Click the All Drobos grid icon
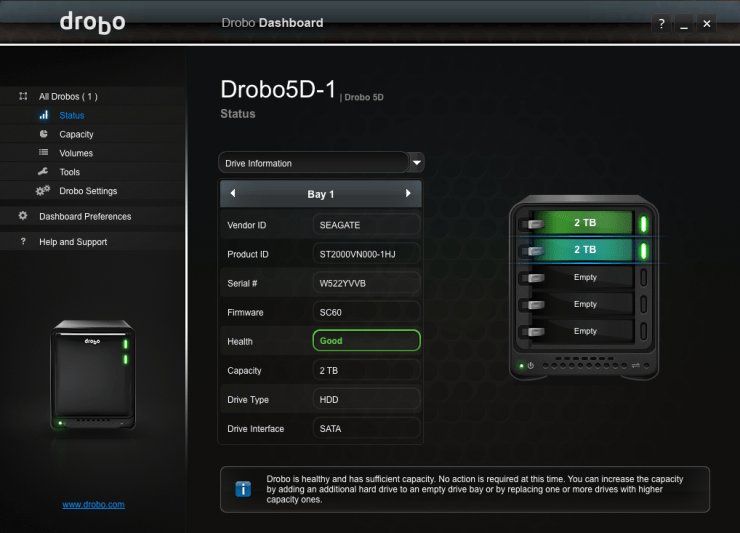 coord(23,96)
